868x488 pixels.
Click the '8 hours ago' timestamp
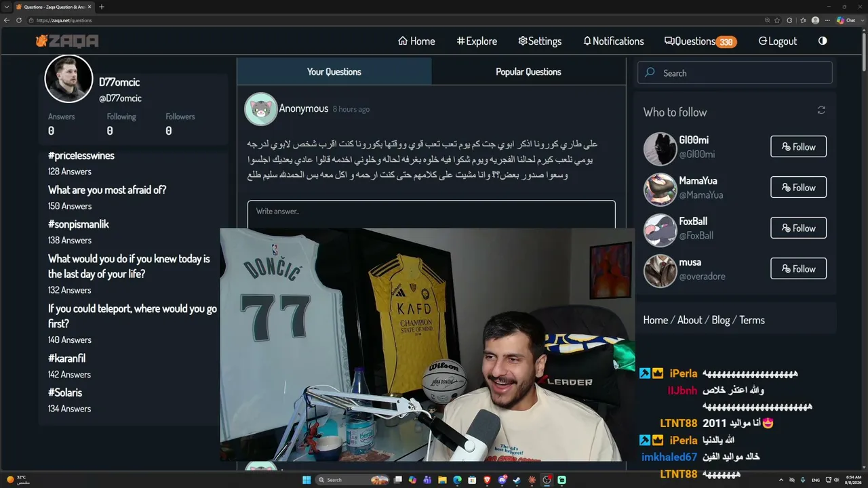point(351,109)
